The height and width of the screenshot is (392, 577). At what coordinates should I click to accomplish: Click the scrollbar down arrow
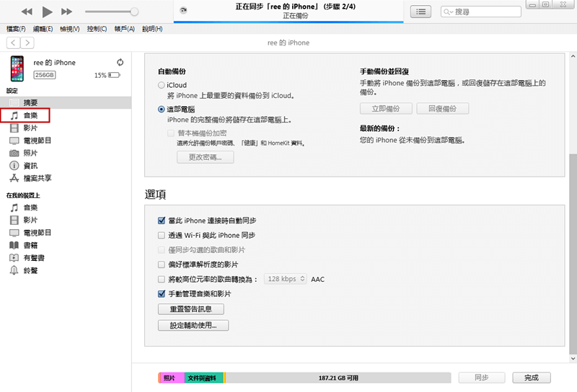(x=573, y=358)
